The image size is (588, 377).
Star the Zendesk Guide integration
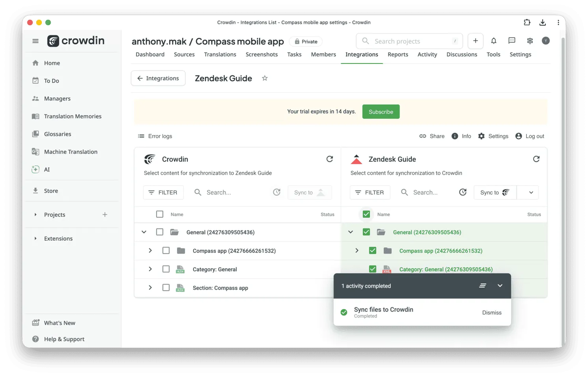tap(265, 78)
